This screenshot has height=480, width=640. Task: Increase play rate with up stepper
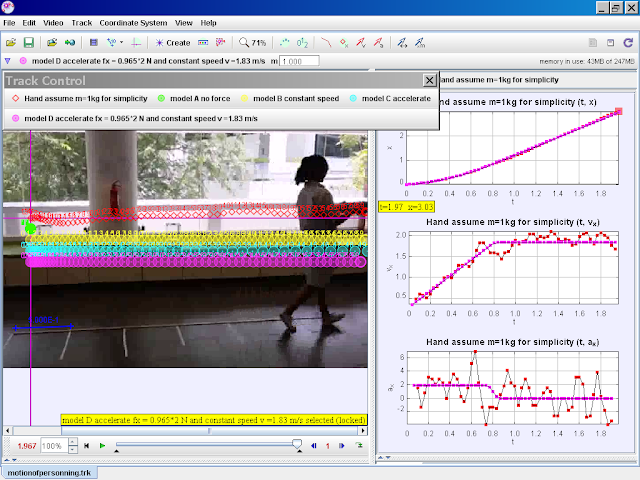click(73, 442)
